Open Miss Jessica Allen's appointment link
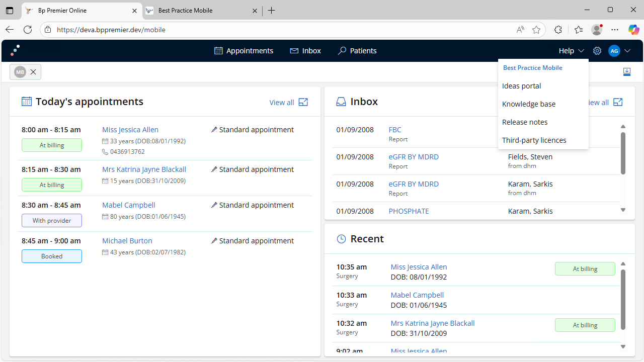 coord(130,130)
